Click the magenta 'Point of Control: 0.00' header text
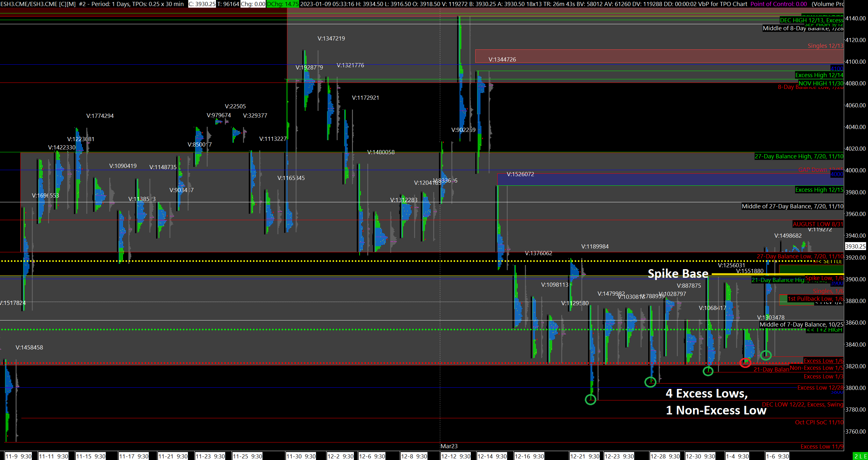868x460 pixels. click(x=778, y=4)
